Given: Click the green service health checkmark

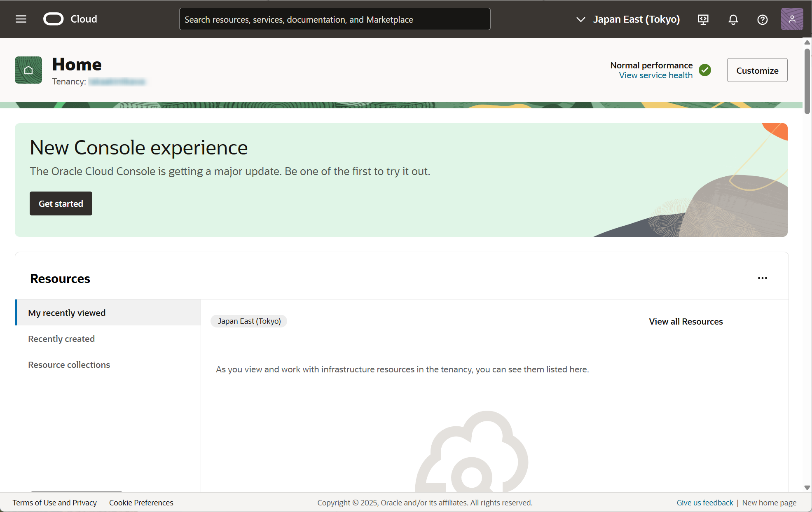Looking at the screenshot, I should (x=705, y=70).
